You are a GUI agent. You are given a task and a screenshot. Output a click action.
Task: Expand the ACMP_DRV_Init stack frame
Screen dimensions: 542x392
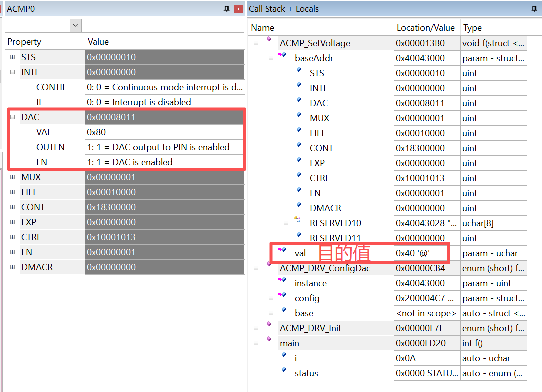(256, 328)
